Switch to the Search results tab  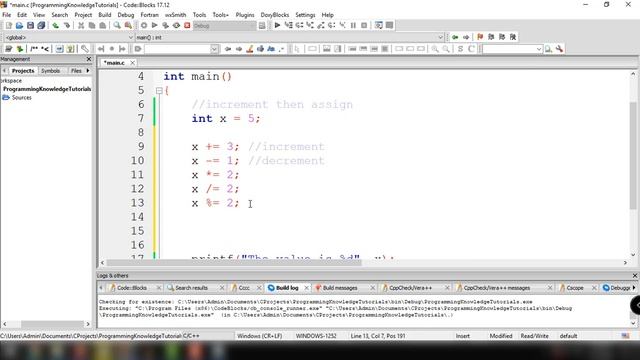191,288
